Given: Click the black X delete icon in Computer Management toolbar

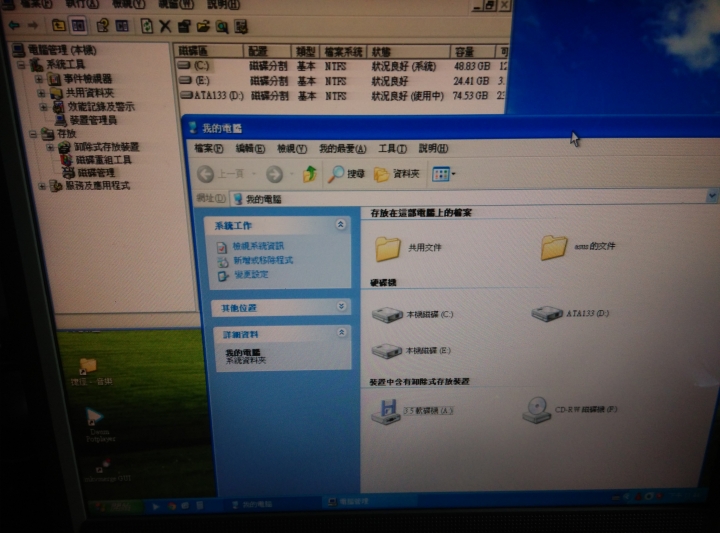Looking at the screenshot, I should [x=165, y=26].
